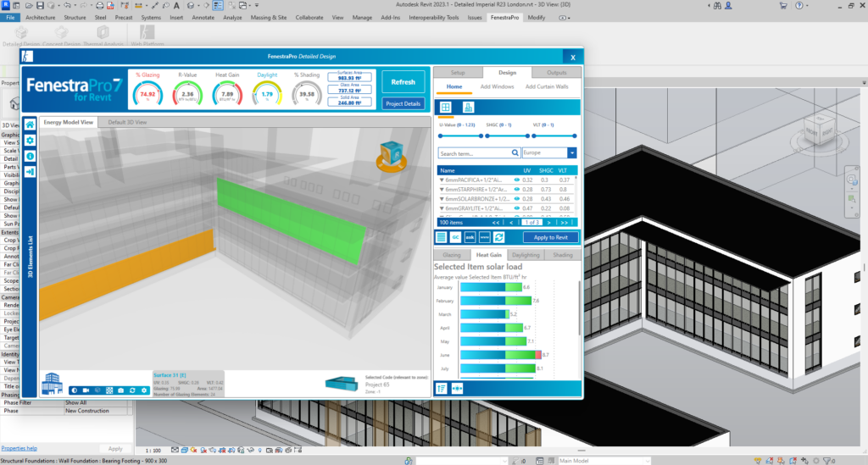Viewport: 868px width, 465px height.
Task: Click the Undo arrow in Revit quick access toolbar
Action: click(67, 6)
